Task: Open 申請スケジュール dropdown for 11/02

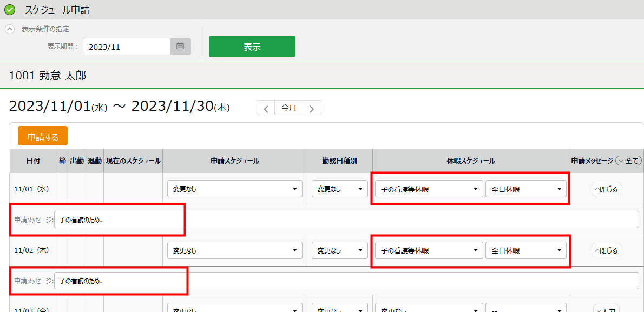Action: click(x=234, y=250)
